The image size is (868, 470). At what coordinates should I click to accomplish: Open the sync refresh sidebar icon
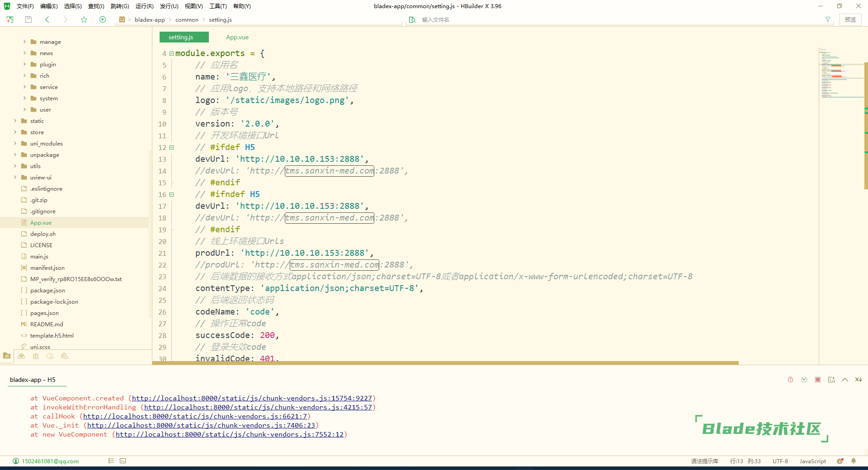[x=50, y=356]
